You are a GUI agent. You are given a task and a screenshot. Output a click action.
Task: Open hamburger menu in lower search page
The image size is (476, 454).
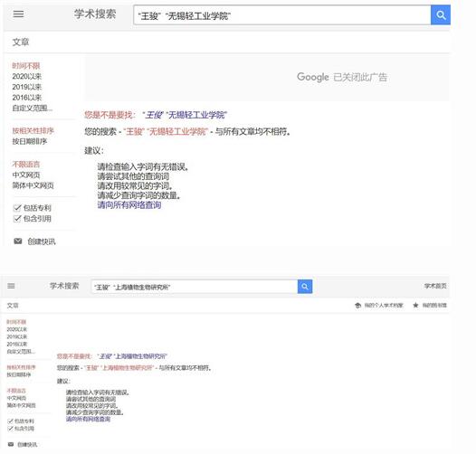[x=11, y=286]
